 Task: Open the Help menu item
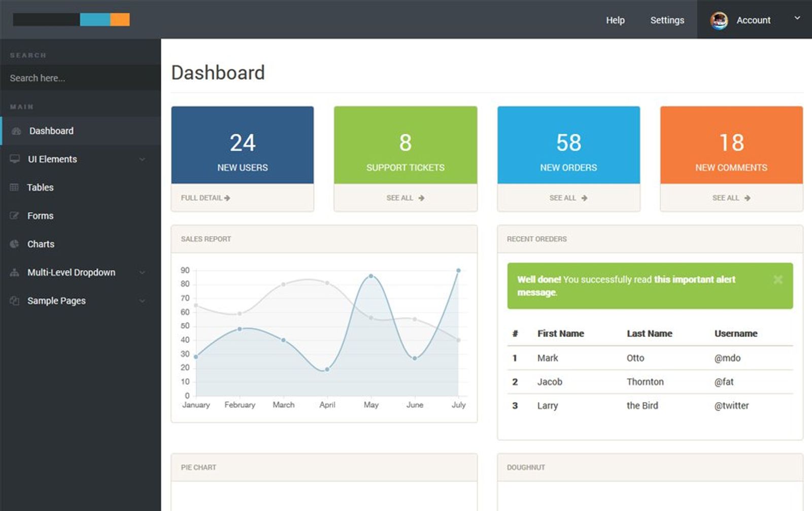(615, 20)
